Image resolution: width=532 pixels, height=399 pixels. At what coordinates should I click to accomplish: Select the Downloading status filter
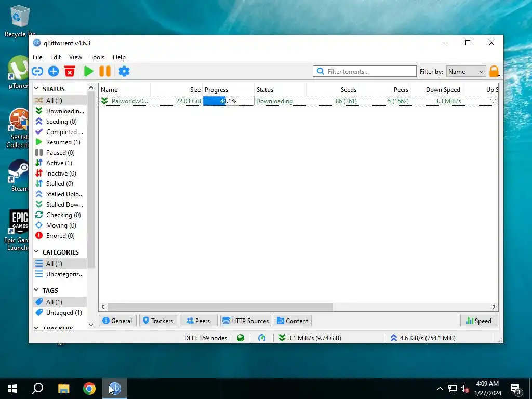60,111
